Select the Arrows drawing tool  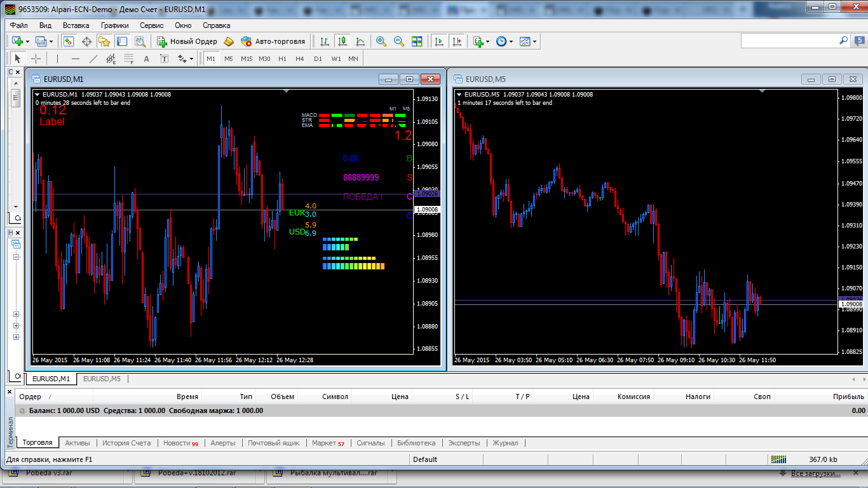tap(182, 58)
